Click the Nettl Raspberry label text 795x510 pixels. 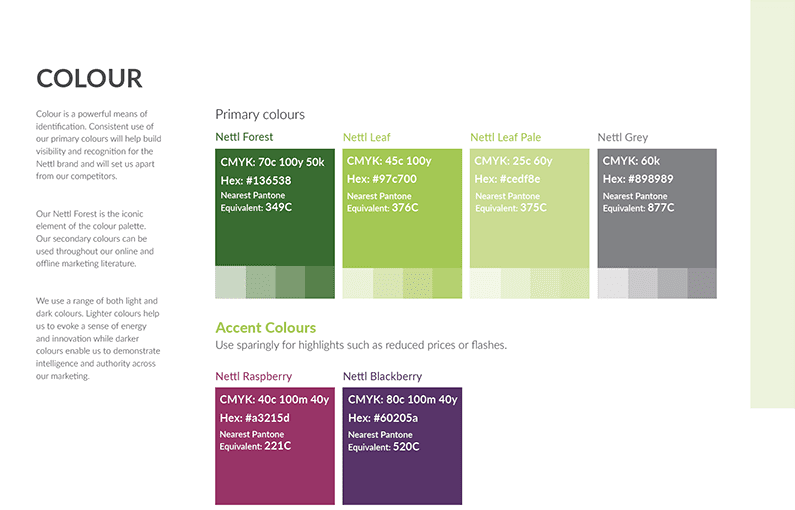[x=254, y=376]
